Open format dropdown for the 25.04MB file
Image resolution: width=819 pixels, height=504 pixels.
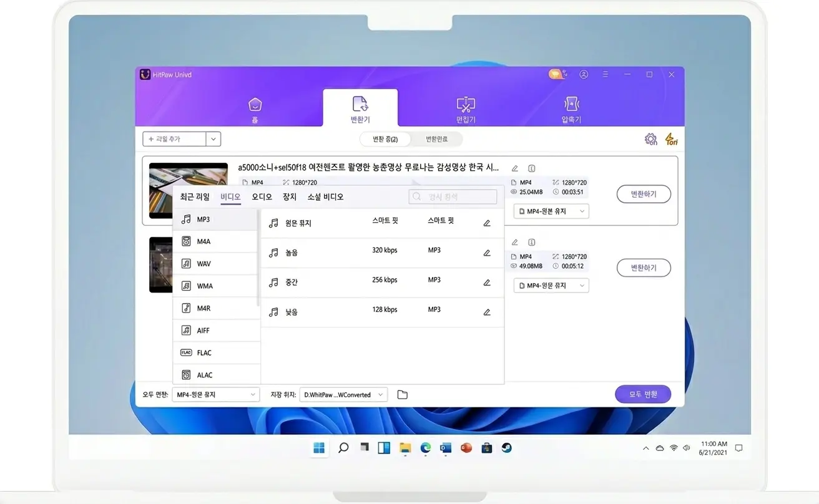551,211
